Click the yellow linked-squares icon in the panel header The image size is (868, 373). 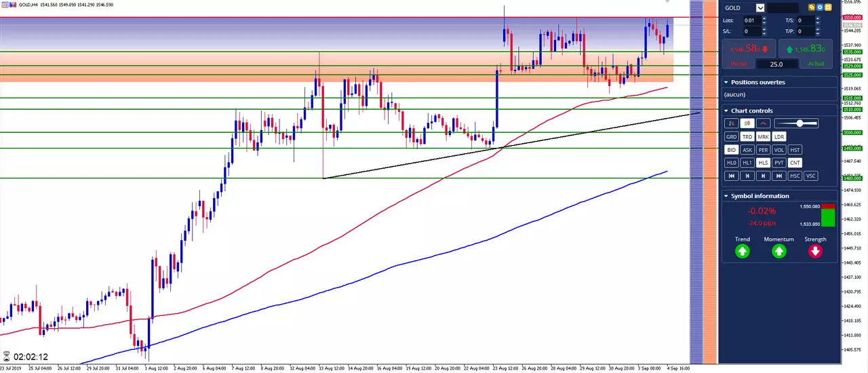(x=812, y=7)
